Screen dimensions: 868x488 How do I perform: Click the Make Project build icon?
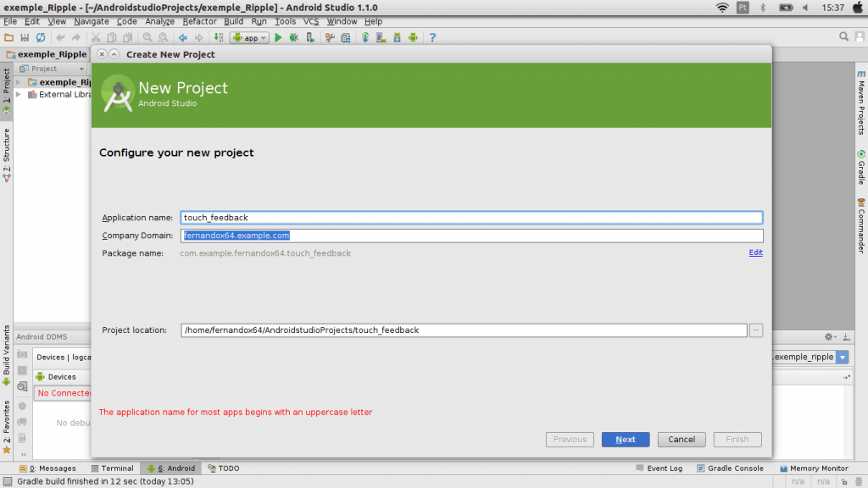coord(219,37)
